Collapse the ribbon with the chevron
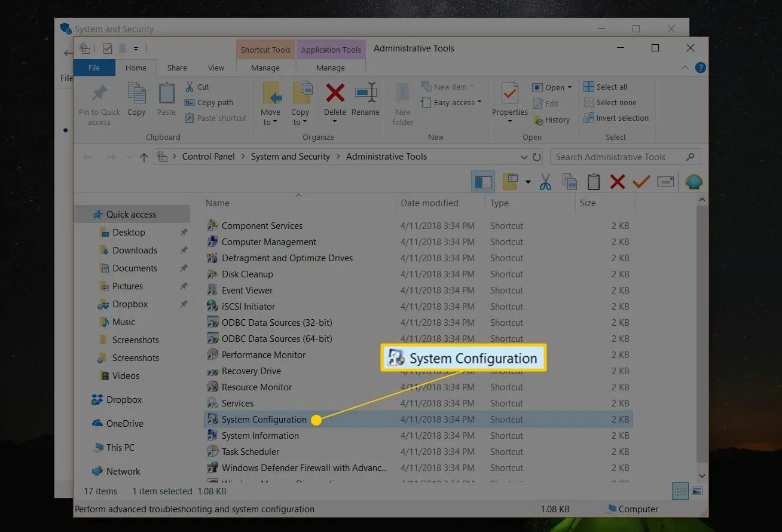The image size is (782, 532). click(685, 68)
